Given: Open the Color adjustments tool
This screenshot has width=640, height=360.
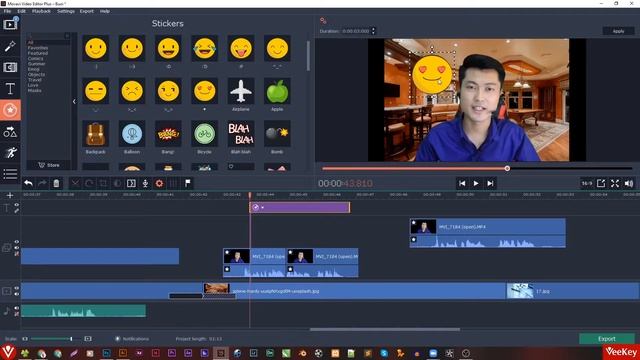Looking at the screenshot, I should coord(117,183).
